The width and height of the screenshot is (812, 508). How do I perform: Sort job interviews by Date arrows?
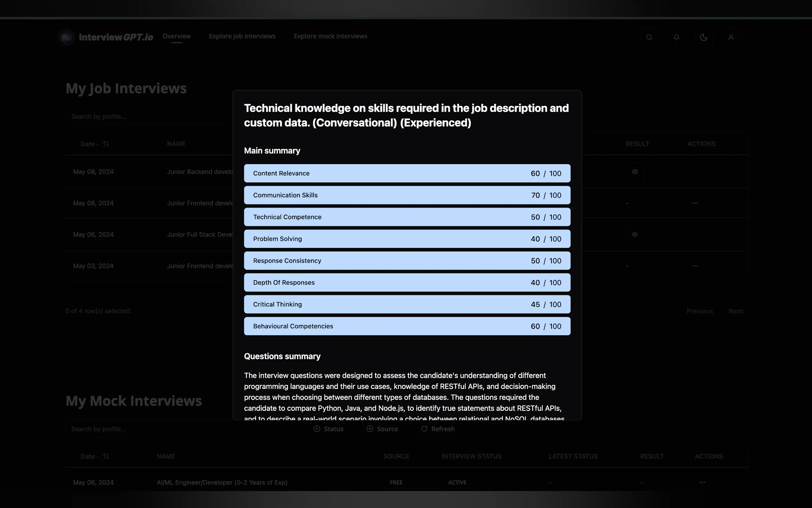pyautogui.click(x=106, y=144)
